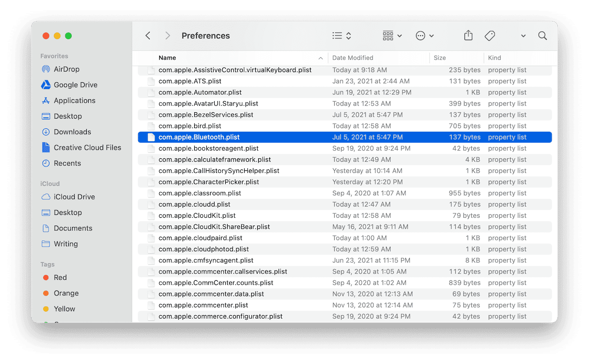The height and width of the screenshot is (364, 589).
Task: Select com.apple.commcenter.data.plist file
Action: tap(345, 294)
